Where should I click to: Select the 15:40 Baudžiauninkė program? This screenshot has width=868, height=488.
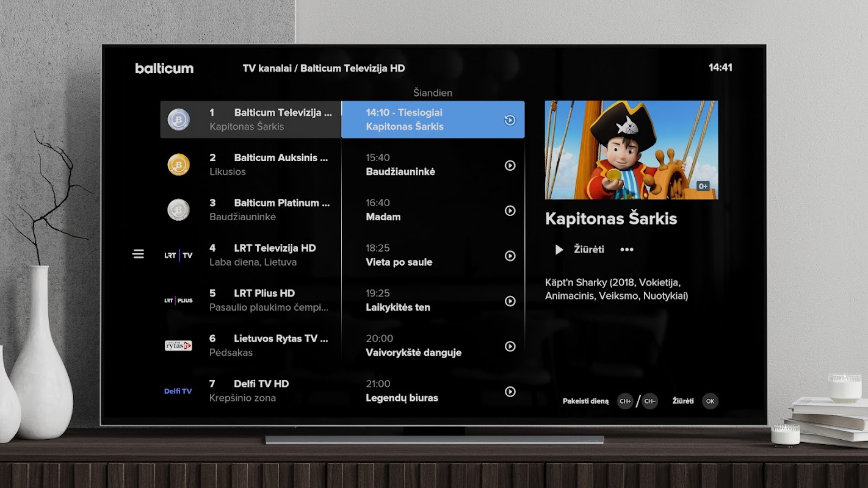click(x=433, y=165)
